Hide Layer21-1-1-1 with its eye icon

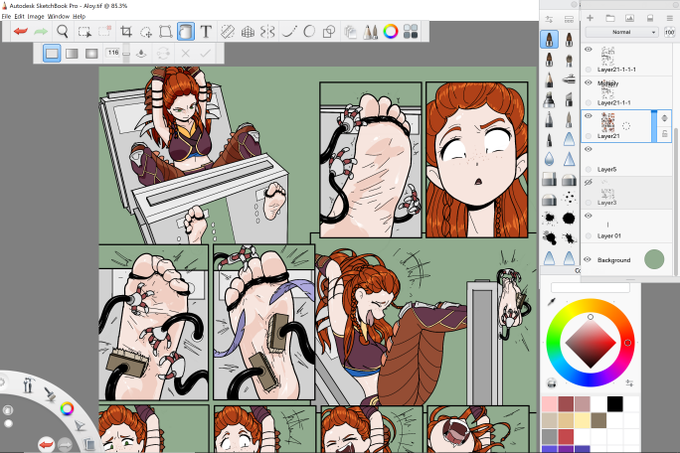588,49
